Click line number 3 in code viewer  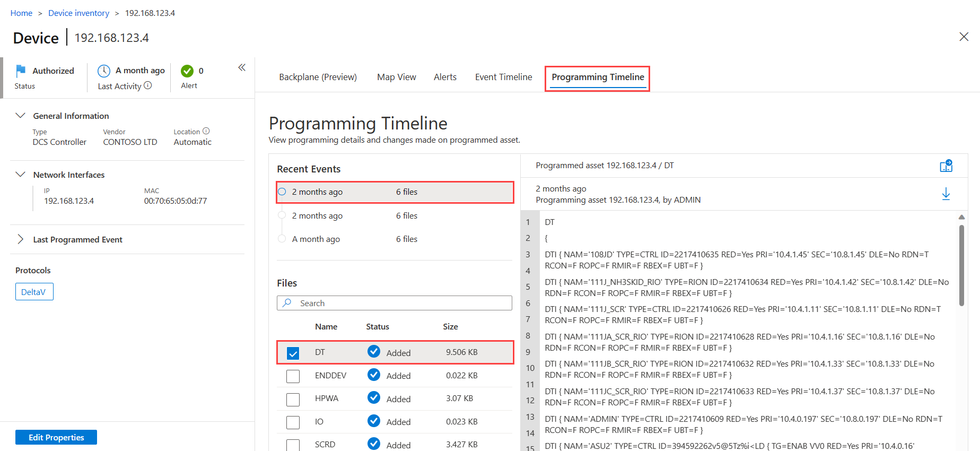tap(528, 254)
